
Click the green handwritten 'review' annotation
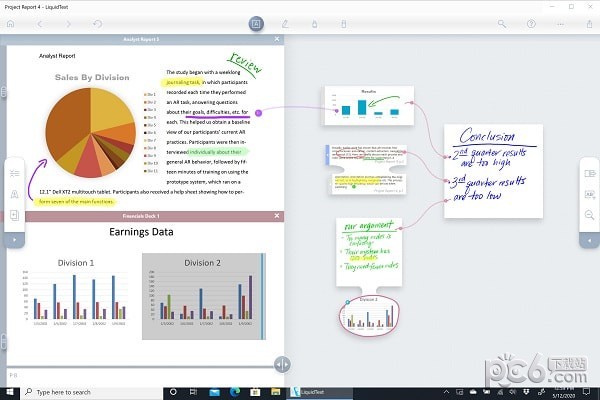[x=245, y=62]
